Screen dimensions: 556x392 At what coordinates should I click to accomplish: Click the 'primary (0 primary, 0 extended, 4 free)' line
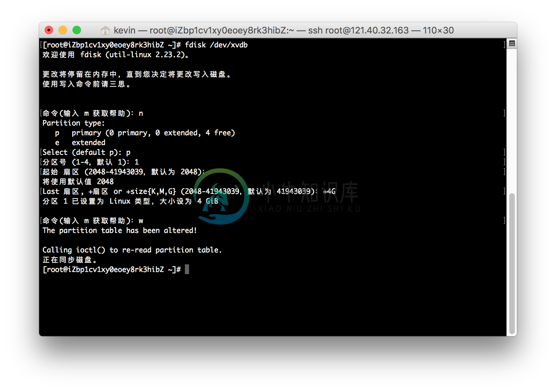(145, 133)
